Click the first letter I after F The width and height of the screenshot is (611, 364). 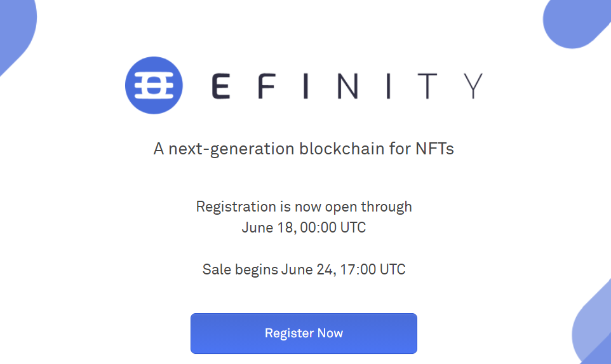pyautogui.click(x=306, y=86)
